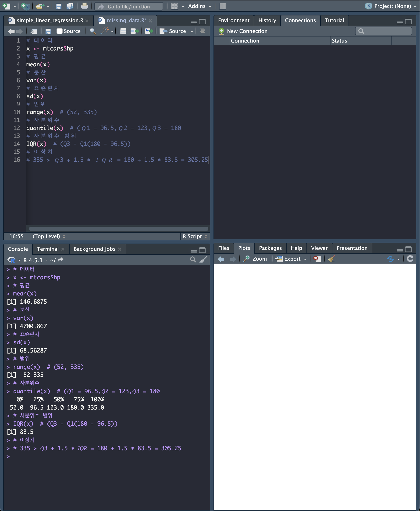Refresh the Plots pane
Image resolution: width=420 pixels, height=511 pixels.
point(409,259)
